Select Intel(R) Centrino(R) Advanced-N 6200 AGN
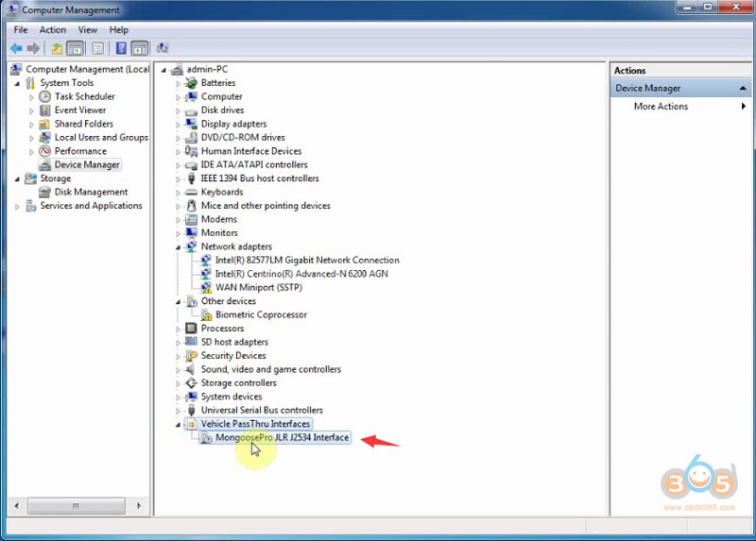 point(301,274)
